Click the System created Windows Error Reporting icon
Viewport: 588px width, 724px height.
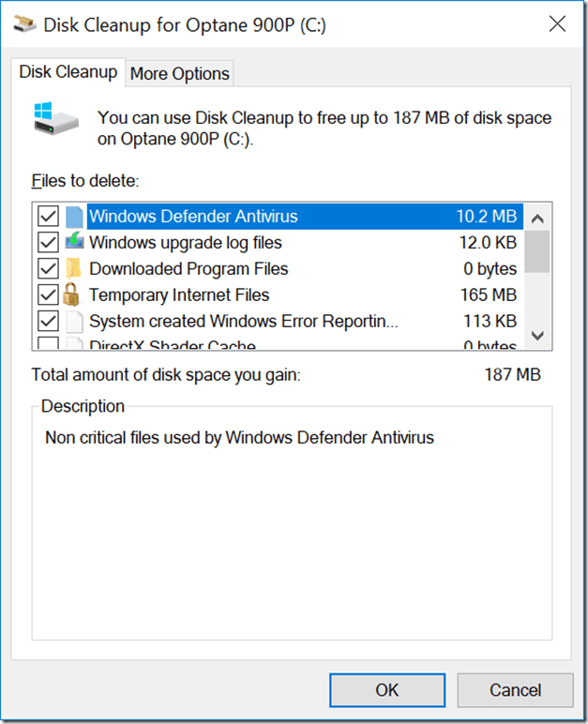74,322
